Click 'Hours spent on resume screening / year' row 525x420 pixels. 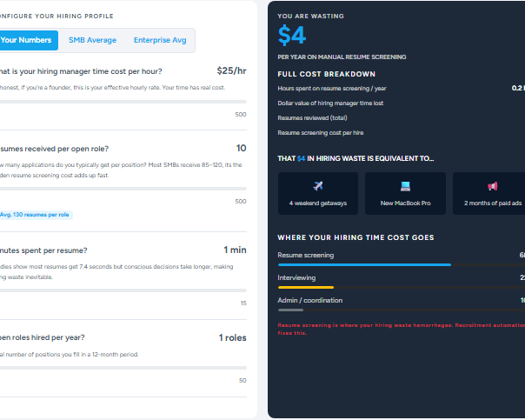(x=401, y=89)
